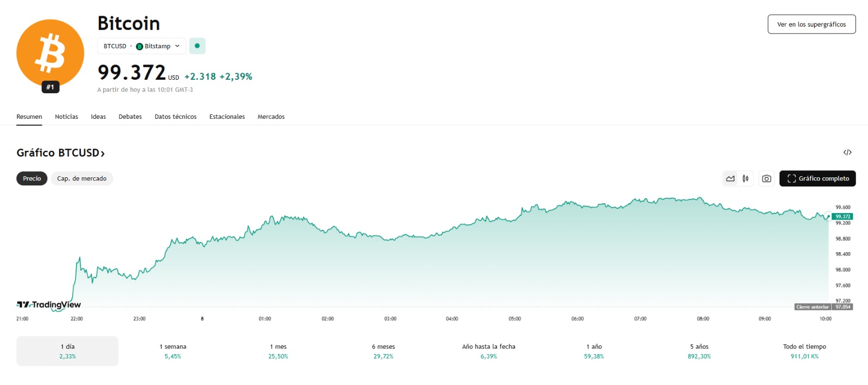Open the embed code icon
The width and height of the screenshot is (868, 385).
(x=847, y=152)
